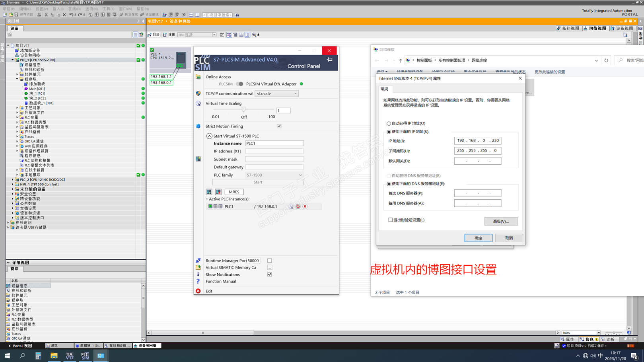The width and height of the screenshot is (644, 362).
Task: Open the PLC family S7-1500 dropdown
Action: coord(274,175)
